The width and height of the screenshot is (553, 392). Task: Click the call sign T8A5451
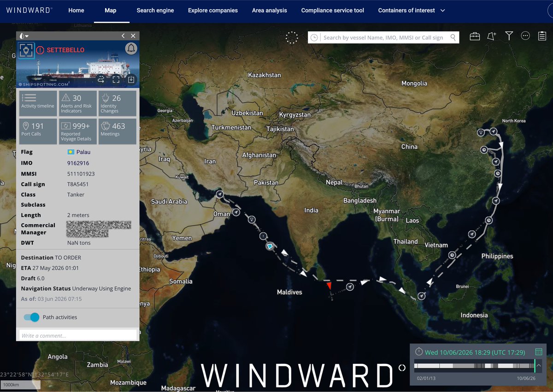[78, 184]
